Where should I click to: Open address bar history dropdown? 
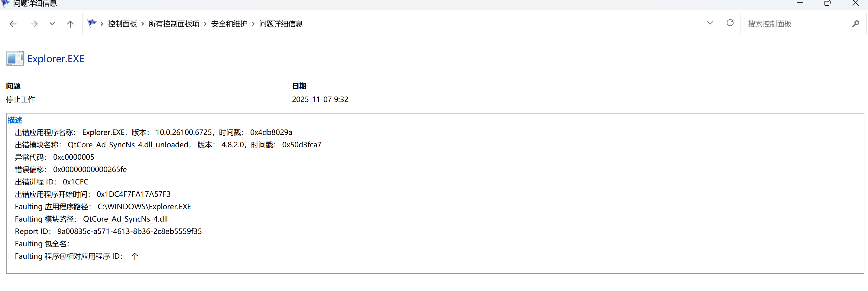(710, 23)
